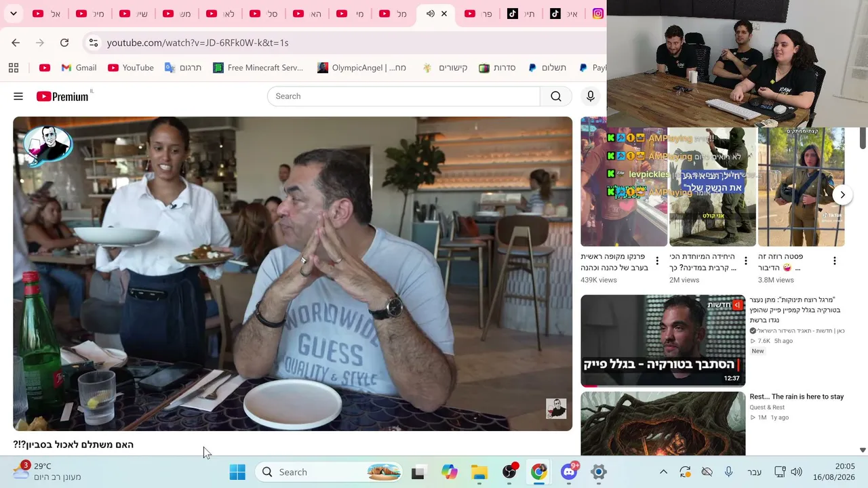
Task: Click the taskbar Search box
Action: pos(329,472)
